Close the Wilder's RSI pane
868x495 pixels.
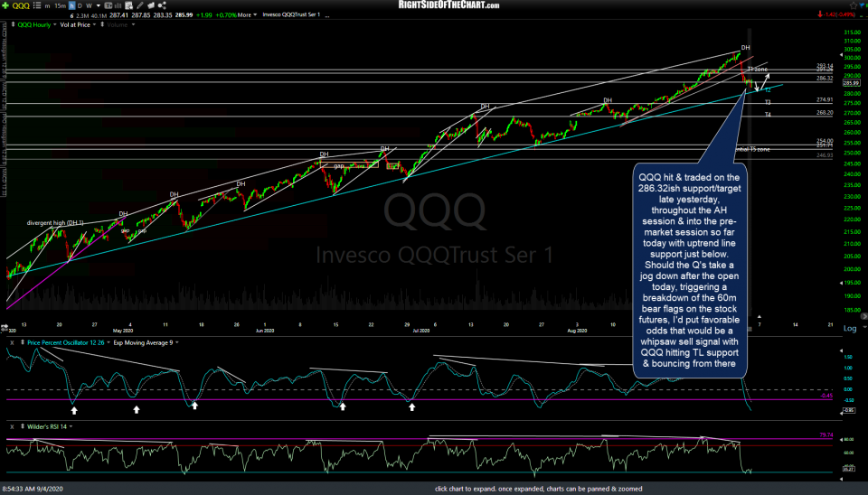click(x=12, y=427)
